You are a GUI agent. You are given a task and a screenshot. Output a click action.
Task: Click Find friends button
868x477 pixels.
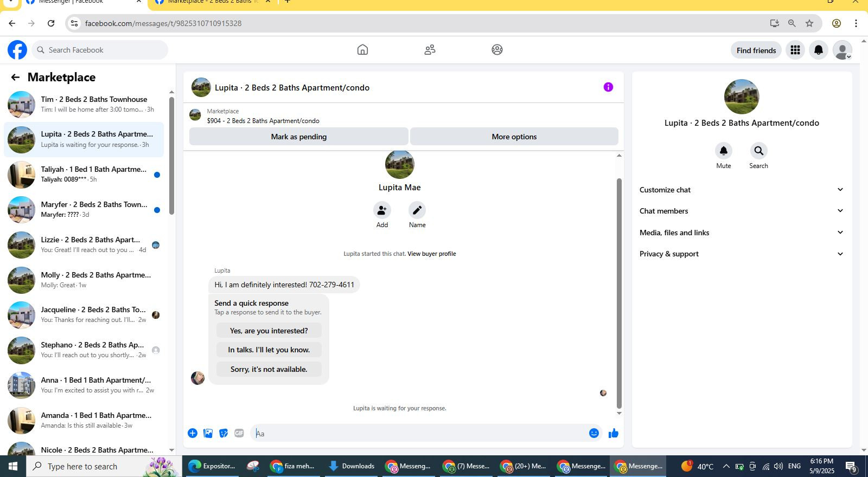coord(756,50)
